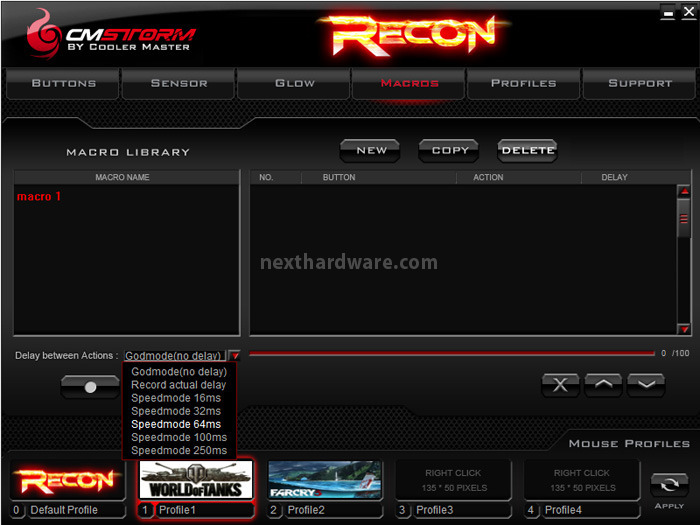The height and width of the screenshot is (525, 700).
Task: Delete the selected macro
Action: (x=528, y=151)
